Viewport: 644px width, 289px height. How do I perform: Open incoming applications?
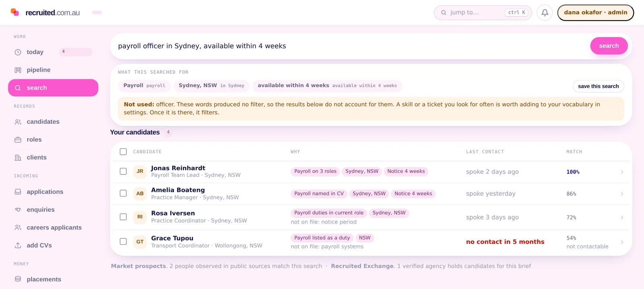(53, 192)
